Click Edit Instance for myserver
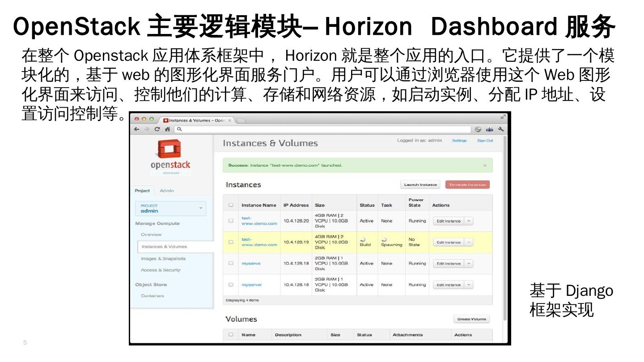 tap(449, 285)
